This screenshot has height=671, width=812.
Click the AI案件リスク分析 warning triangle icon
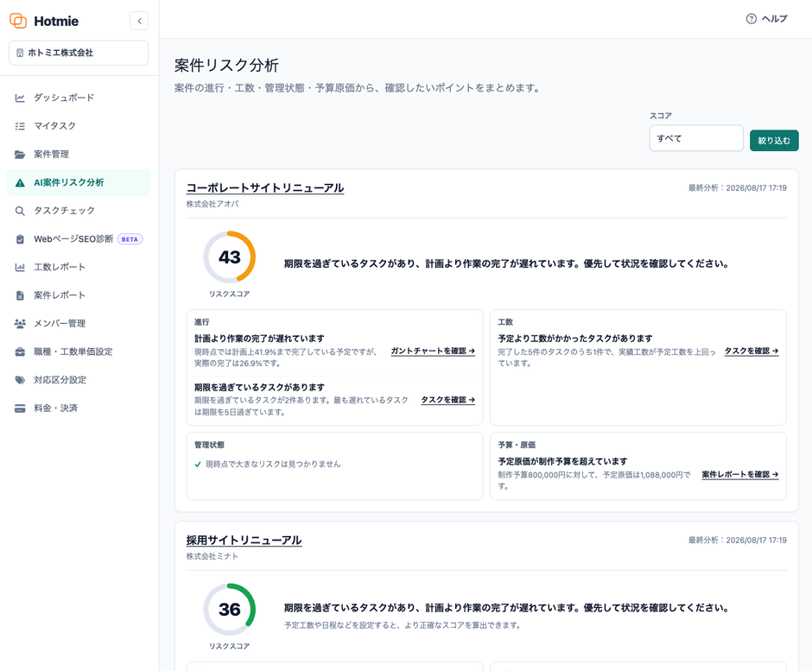pyautogui.click(x=20, y=183)
